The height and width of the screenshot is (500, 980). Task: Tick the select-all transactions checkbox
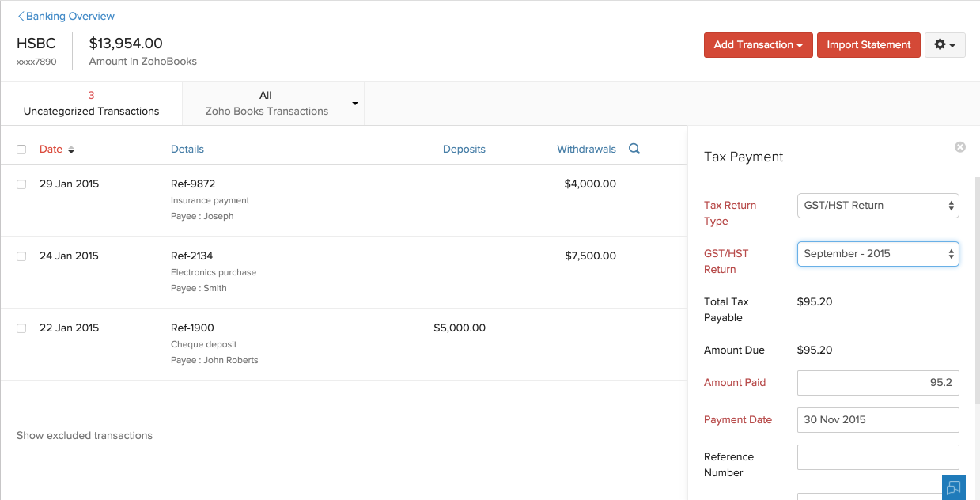click(21, 150)
